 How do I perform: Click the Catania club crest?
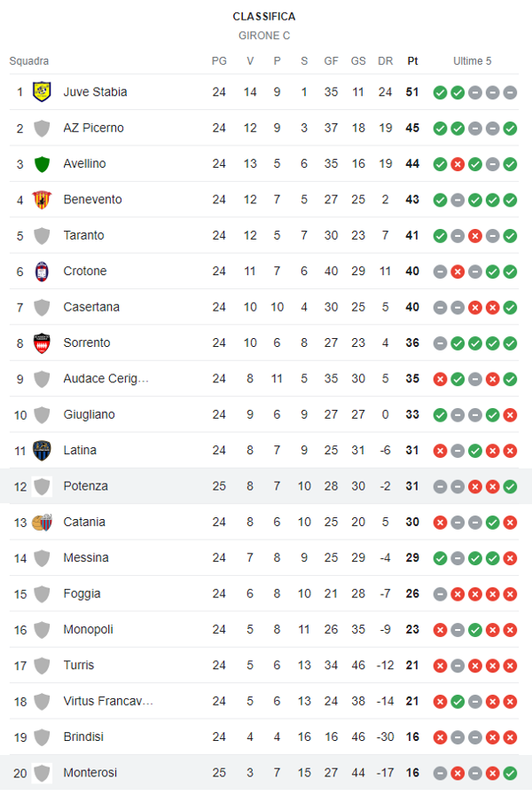tap(42, 523)
